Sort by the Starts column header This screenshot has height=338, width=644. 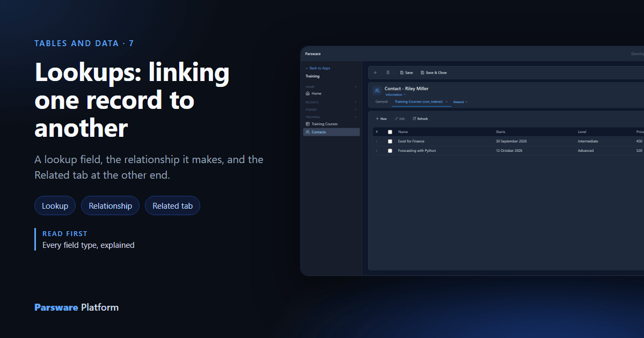(x=501, y=132)
